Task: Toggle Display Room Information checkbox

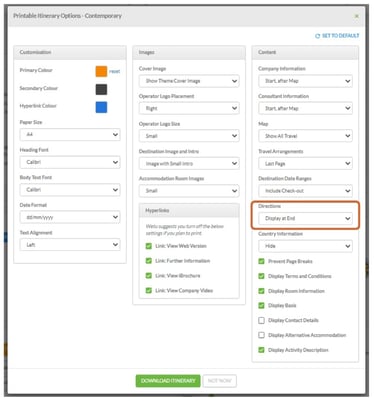Action: point(261,291)
